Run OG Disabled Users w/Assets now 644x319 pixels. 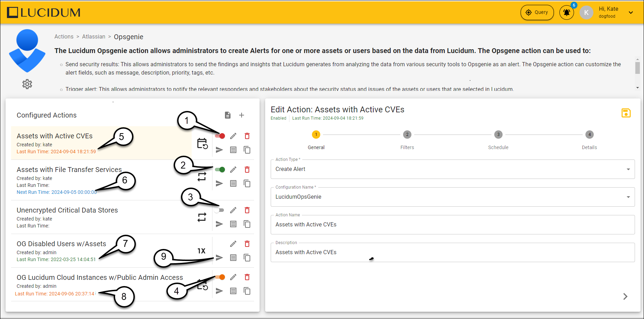tap(219, 258)
